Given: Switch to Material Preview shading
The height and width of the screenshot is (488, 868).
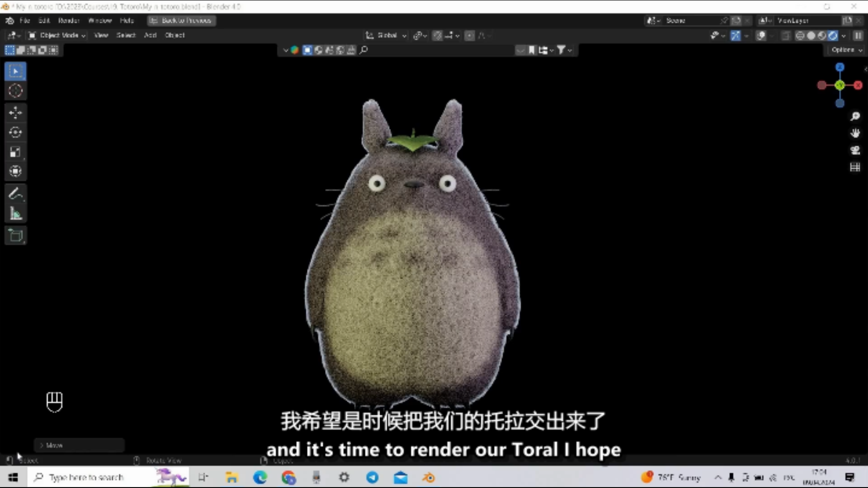Looking at the screenshot, I should coord(822,35).
